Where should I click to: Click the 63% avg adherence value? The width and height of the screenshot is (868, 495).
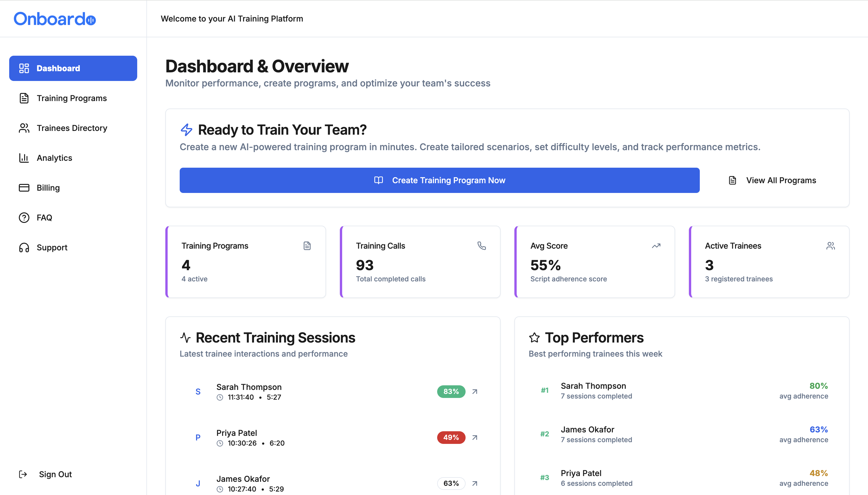(818, 429)
